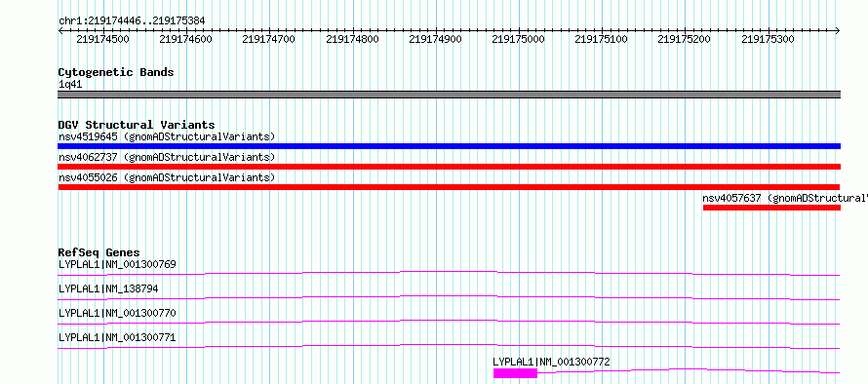
Task: Click ruler tick label 219174900
Action: tap(435, 39)
